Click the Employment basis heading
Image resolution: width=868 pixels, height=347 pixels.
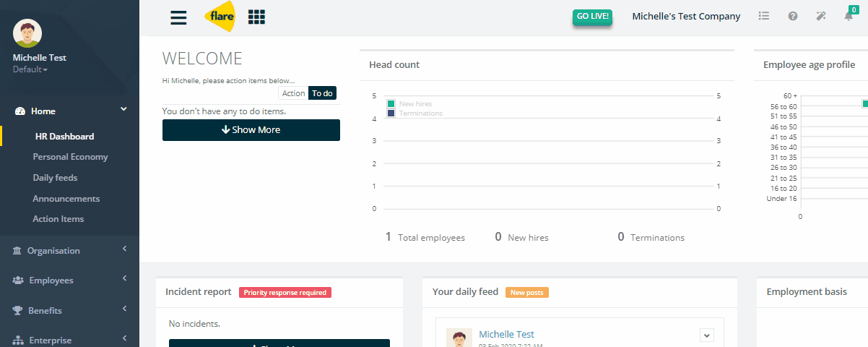pos(807,292)
